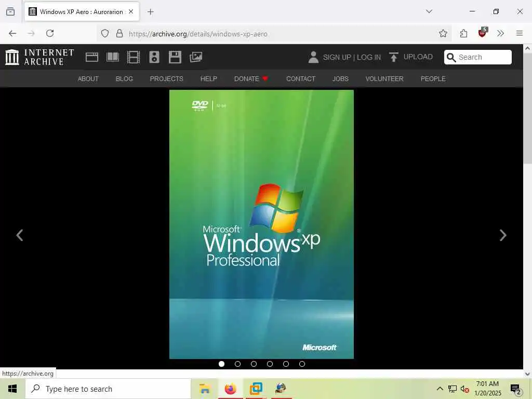Open Firefox View button
This screenshot has height=399, width=532.
point(10,11)
